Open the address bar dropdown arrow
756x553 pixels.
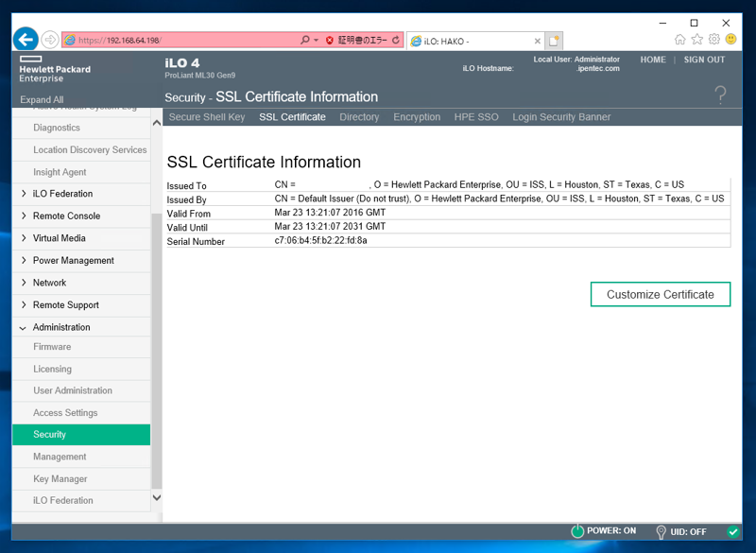pos(317,40)
